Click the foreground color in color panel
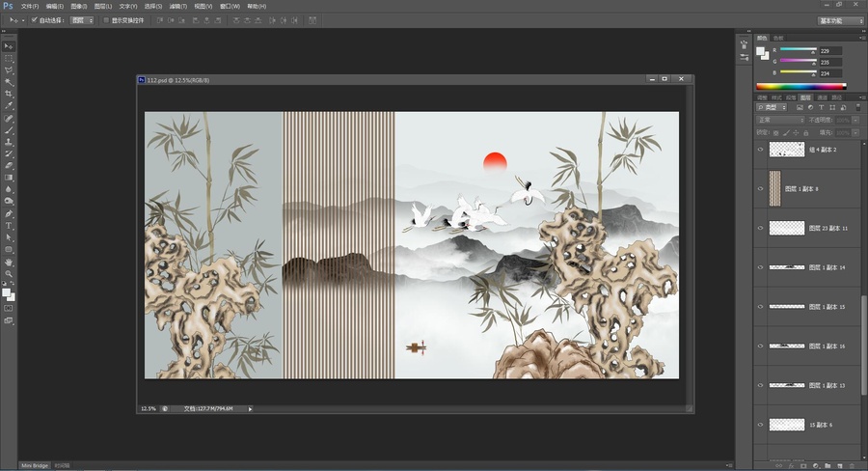This screenshot has height=471, width=868. 761,51
